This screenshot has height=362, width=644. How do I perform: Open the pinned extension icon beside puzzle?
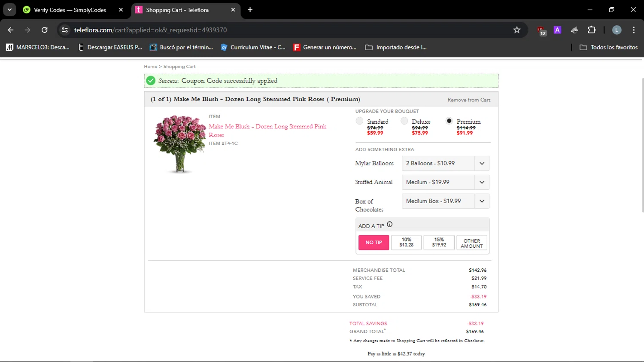574,30
